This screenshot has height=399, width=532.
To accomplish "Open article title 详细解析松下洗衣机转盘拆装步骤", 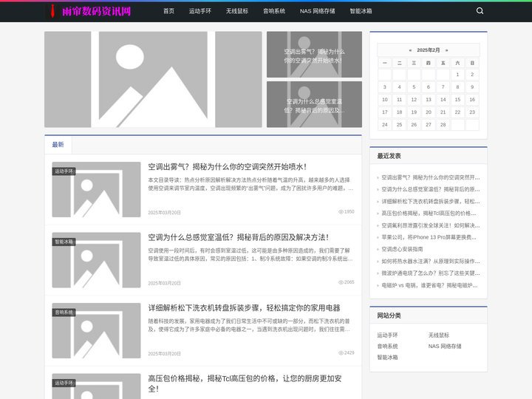I will click(x=244, y=308).
